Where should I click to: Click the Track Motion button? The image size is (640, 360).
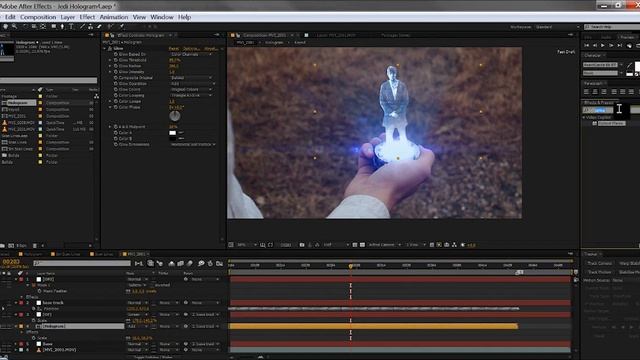[x=599, y=272]
